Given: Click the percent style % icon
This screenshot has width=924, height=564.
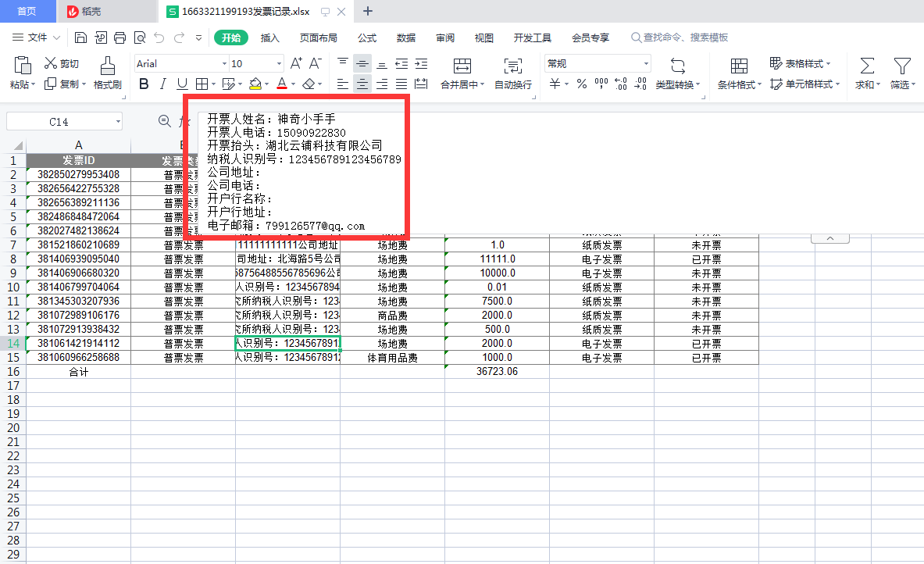Looking at the screenshot, I should [x=581, y=84].
